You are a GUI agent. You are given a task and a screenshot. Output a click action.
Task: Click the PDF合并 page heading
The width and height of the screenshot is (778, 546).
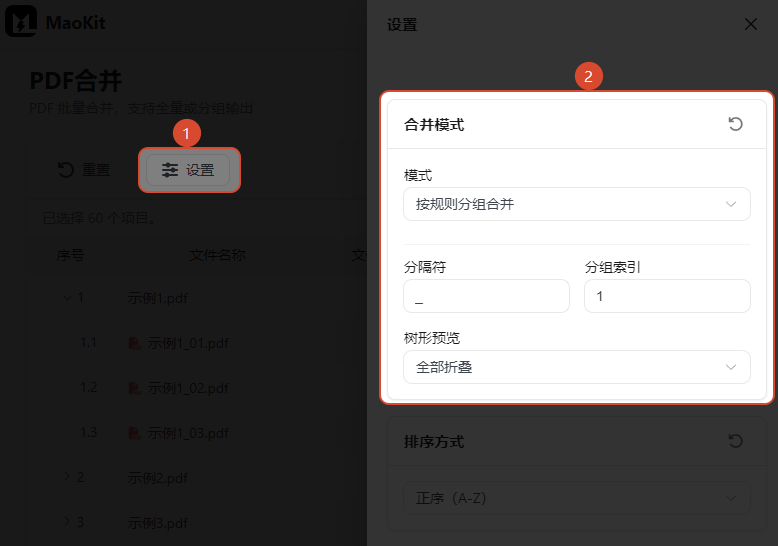pyautogui.click(x=76, y=81)
